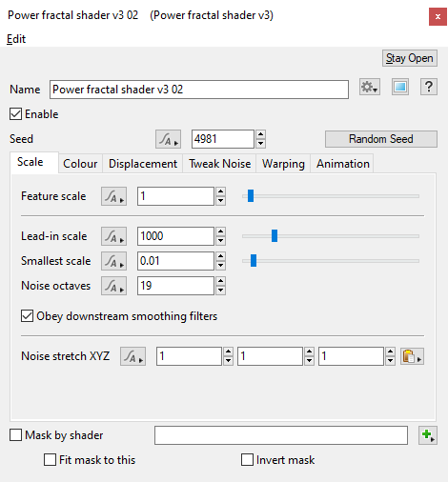Open help via question mark icon
Viewport: 448px width, 482px height.
[x=429, y=87]
